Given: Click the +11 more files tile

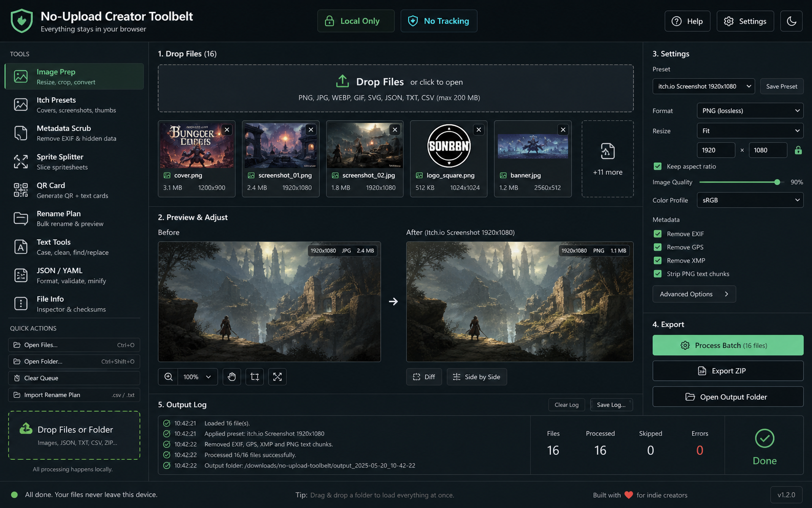Looking at the screenshot, I should click(x=608, y=159).
